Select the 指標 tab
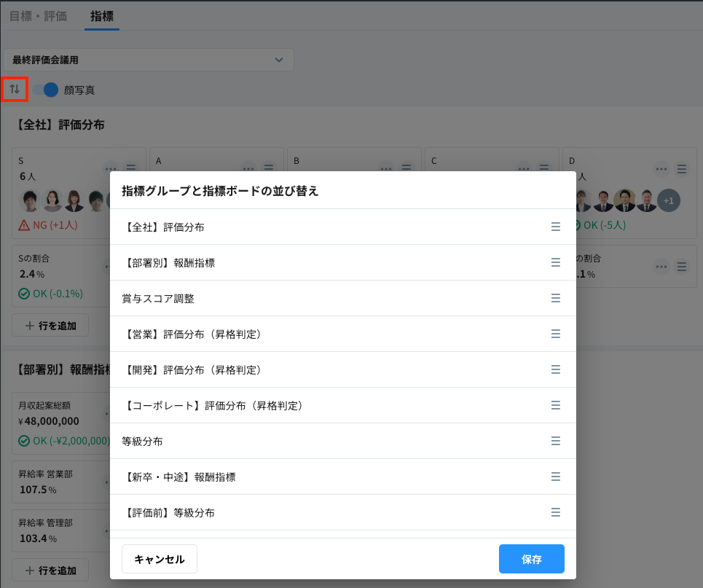This screenshot has height=588, width=703. (102, 15)
